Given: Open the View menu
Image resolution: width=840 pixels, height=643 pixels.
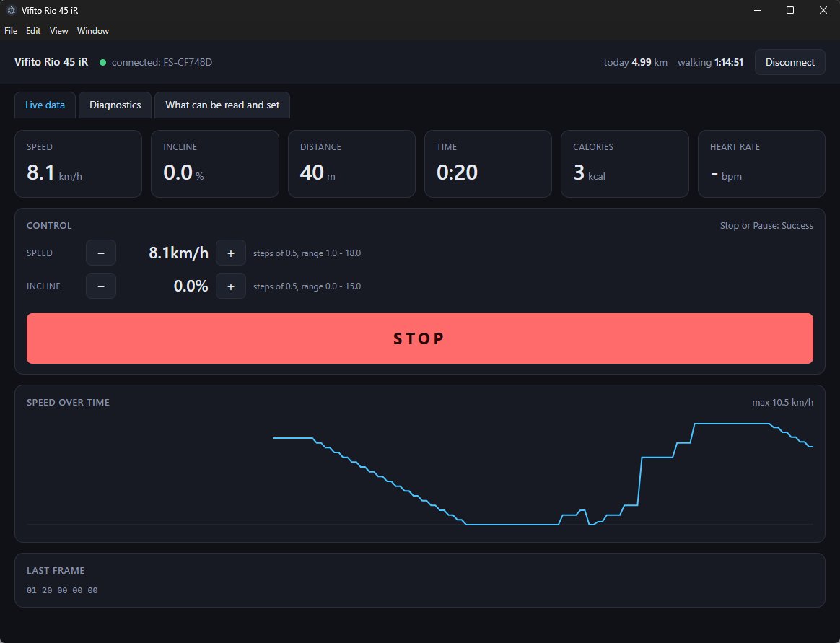Looking at the screenshot, I should tap(59, 31).
